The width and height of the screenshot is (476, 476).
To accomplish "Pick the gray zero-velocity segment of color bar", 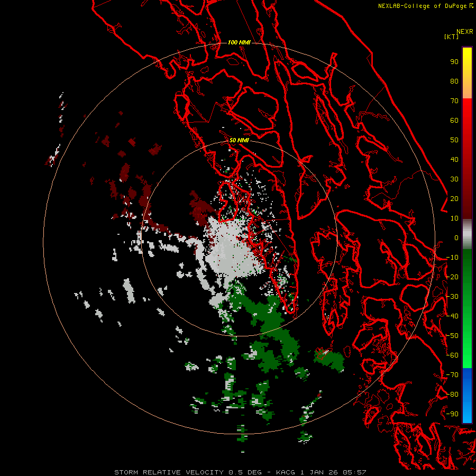I will pyautogui.click(x=467, y=234).
